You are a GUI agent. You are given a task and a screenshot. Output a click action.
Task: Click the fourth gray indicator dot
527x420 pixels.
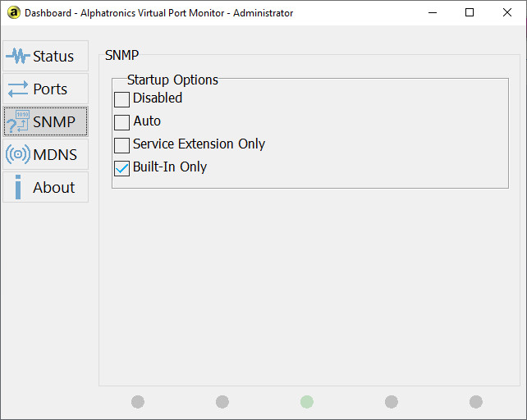click(392, 402)
